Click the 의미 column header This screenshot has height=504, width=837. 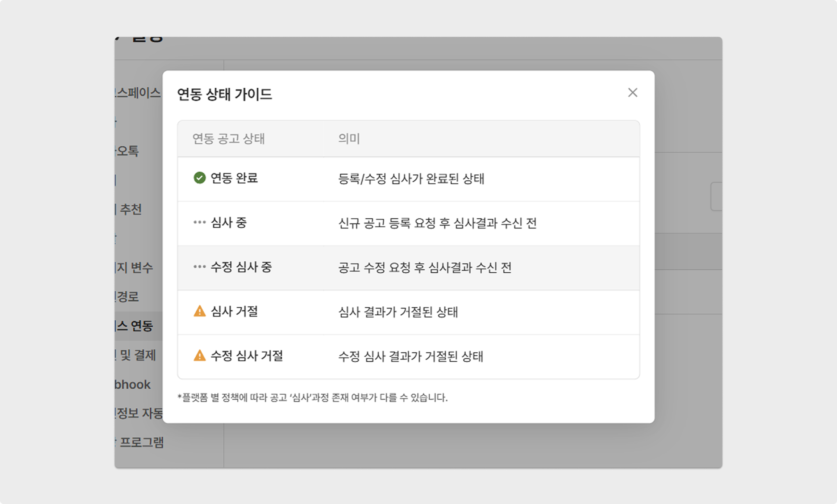click(x=349, y=139)
